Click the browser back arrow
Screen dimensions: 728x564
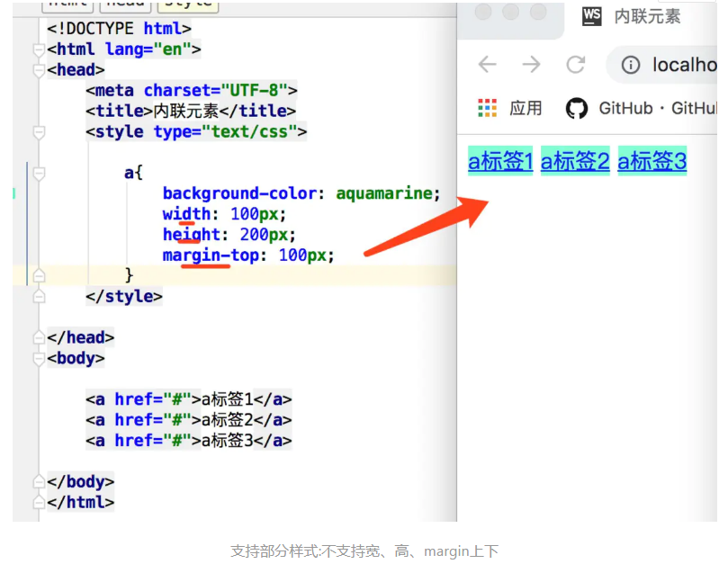pyautogui.click(x=487, y=64)
